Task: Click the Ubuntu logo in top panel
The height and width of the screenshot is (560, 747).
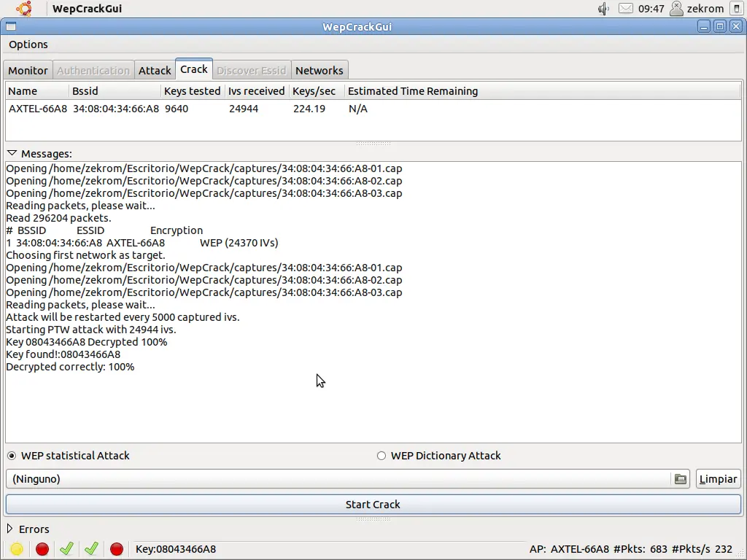Action: pos(24,9)
